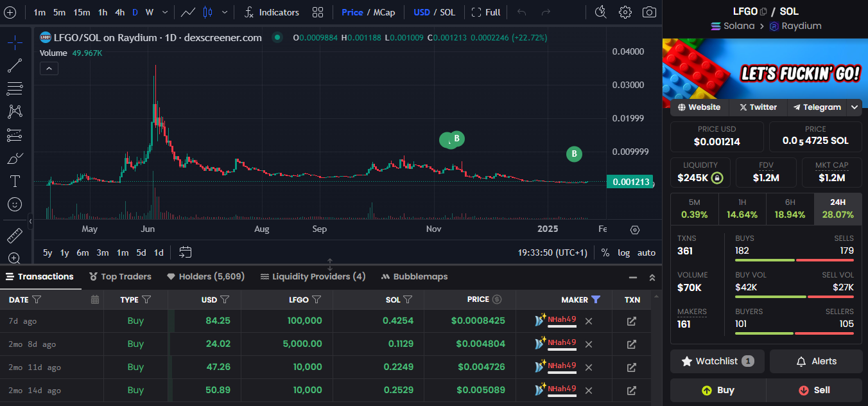Viewport: 868px width, 406px height.
Task: Toggle log scale on chart
Action: (624, 252)
